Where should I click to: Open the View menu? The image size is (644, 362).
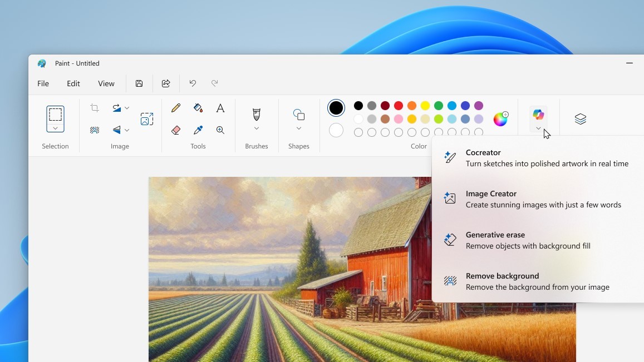[106, 83]
